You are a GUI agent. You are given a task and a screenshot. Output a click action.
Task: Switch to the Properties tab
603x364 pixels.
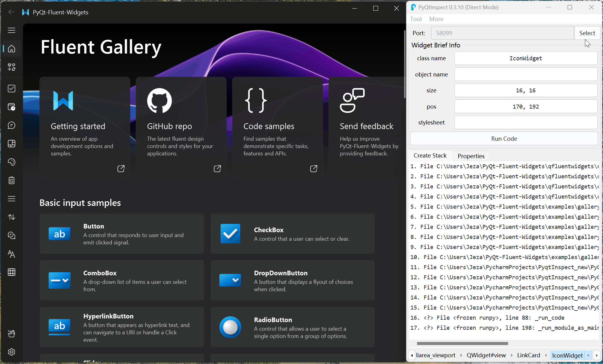[471, 156]
